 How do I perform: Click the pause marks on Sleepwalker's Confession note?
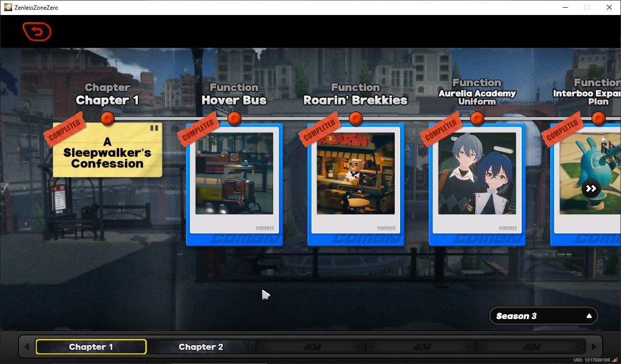pyautogui.click(x=154, y=128)
